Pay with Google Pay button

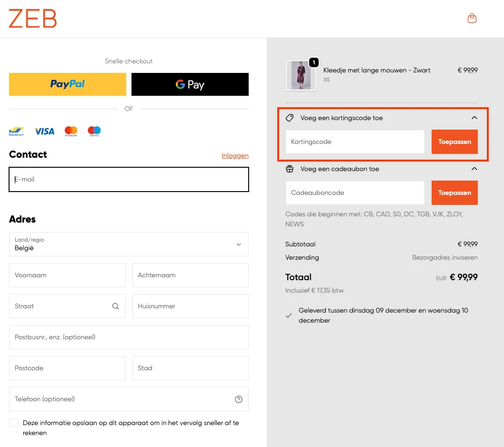coord(190,84)
